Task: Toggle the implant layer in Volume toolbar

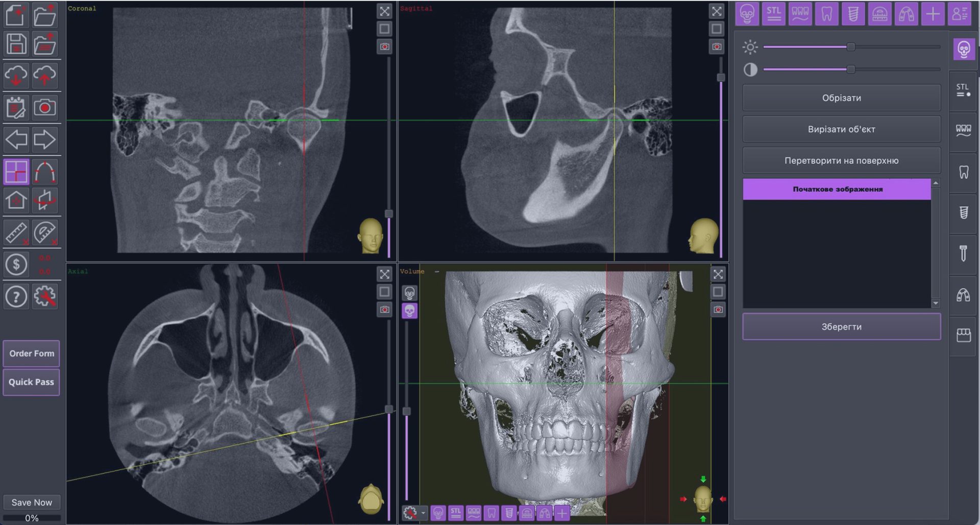Action: 509,513
